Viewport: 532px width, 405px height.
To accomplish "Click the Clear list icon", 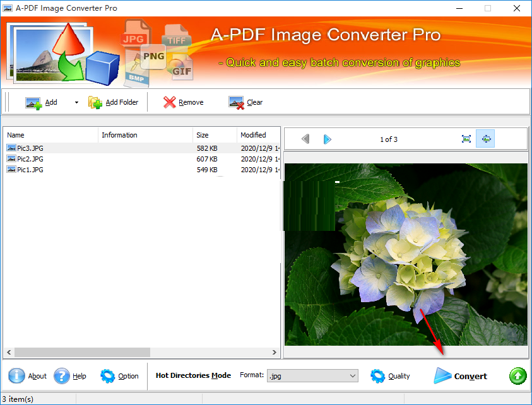I will [236, 103].
